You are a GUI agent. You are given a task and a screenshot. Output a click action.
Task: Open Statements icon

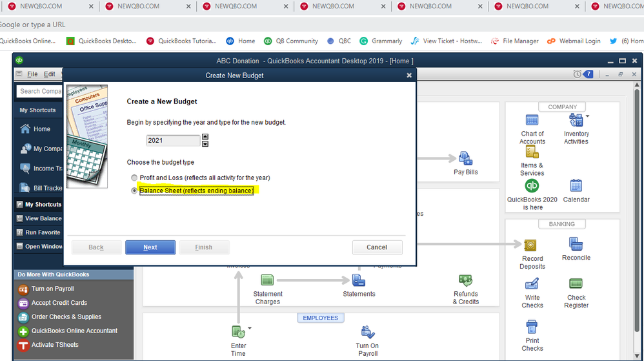(x=359, y=280)
